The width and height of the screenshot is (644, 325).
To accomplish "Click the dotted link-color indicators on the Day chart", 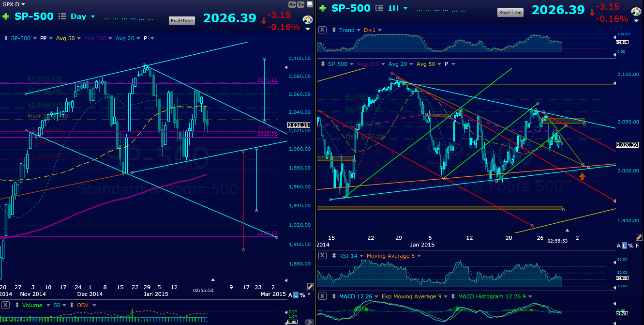I will click(129, 19).
